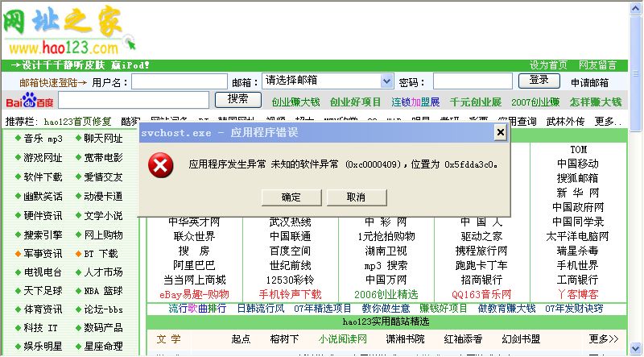
Task: Open the 连锁加盟展 ad link
Action: click(415, 102)
